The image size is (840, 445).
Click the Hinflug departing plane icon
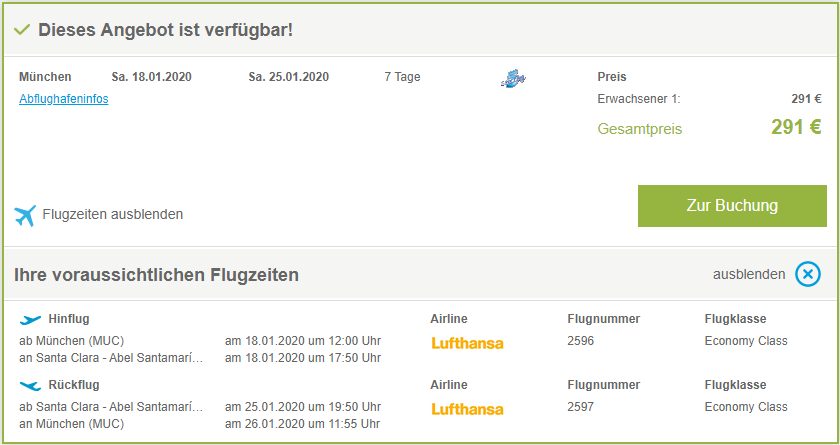tap(31, 320)
